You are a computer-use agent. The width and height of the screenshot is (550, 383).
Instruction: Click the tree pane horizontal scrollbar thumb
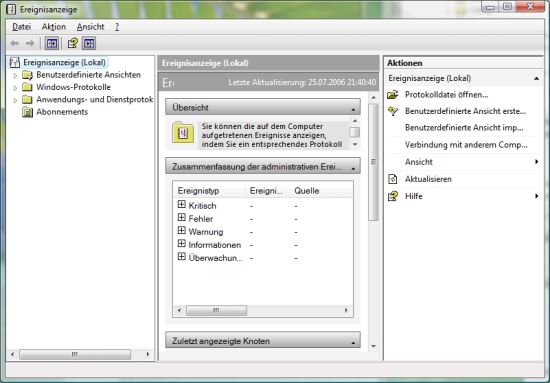point(75,354)
